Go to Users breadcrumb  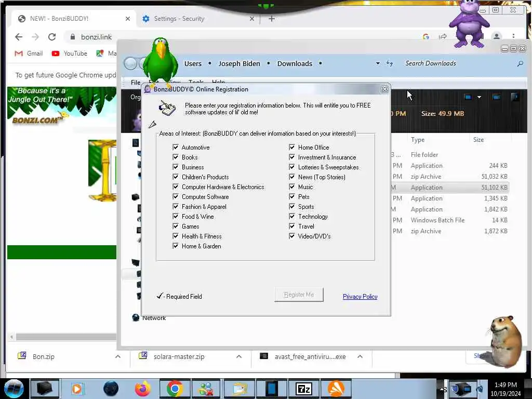tap(193, 63)
